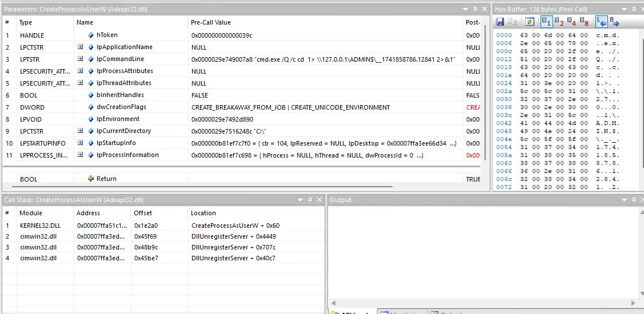
Task: Click the green Return arrow icon
Action: click(91, 179)
